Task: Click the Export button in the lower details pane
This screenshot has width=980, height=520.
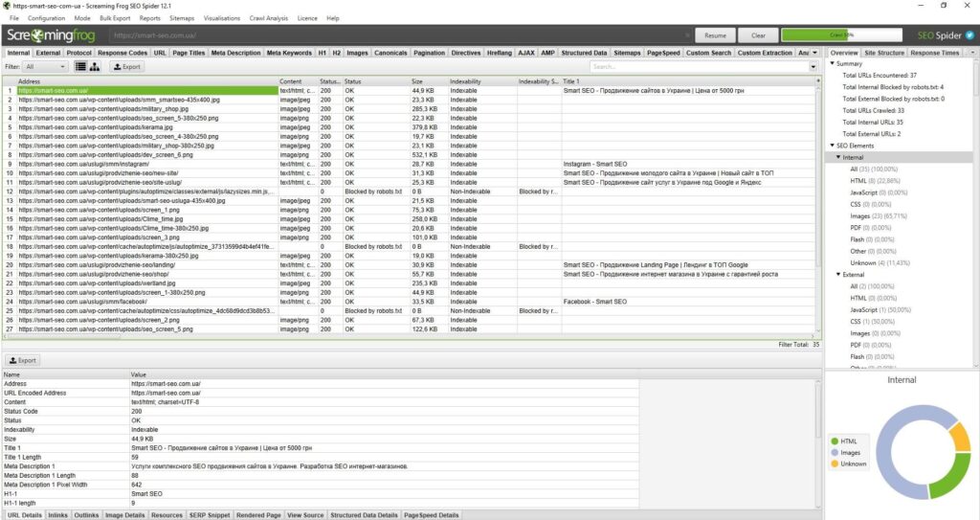Action: 23,360
